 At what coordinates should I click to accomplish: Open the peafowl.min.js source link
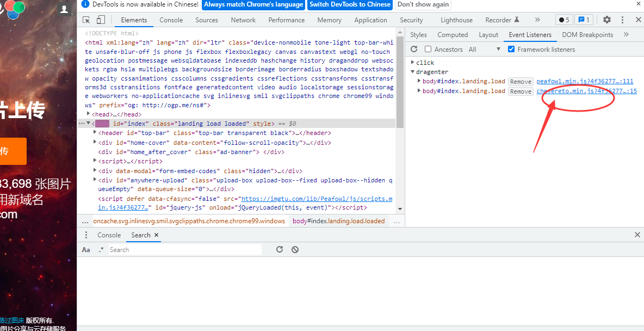pyautogui.click(x=585, y=82)
